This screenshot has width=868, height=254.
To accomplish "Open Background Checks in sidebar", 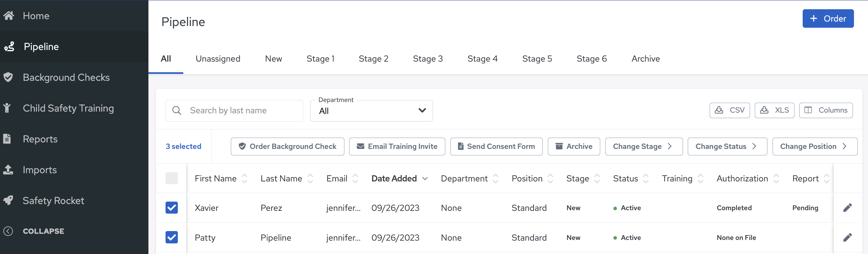I will pyautogui.click(x=74, y=77).
